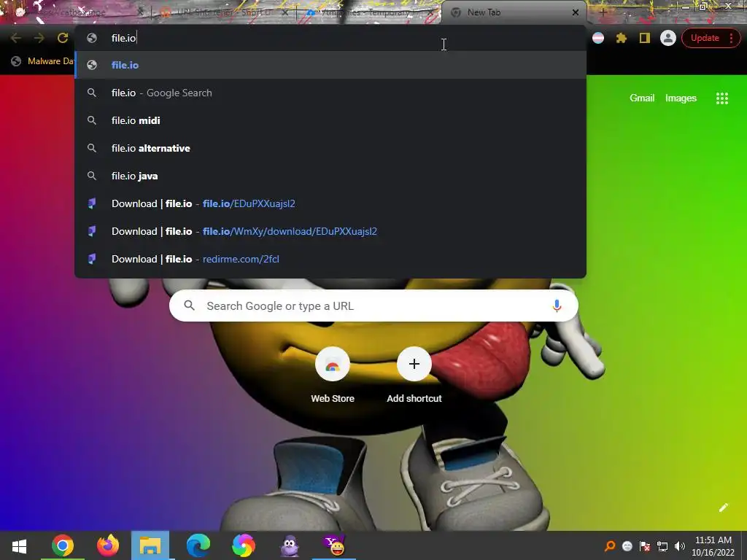This screenshot has height=560, width=747.
Task: Open history entry redirme.com/2fcl
Action: (x=330, y=259)
